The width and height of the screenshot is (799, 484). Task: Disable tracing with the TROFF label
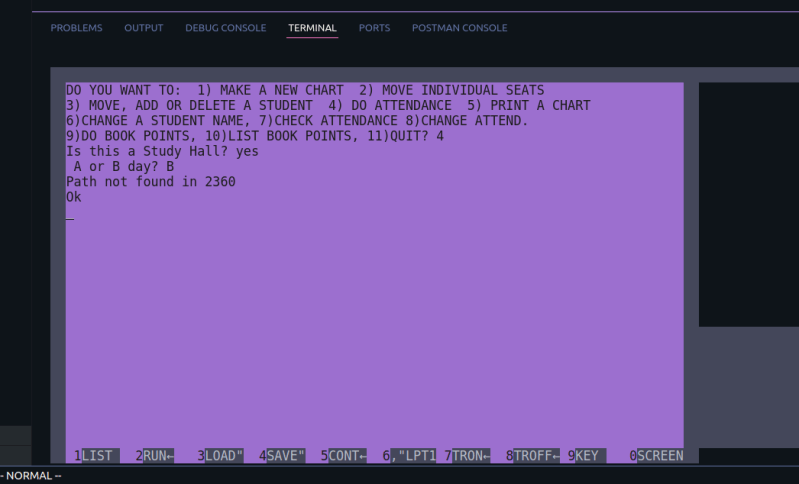pos(537,456)
